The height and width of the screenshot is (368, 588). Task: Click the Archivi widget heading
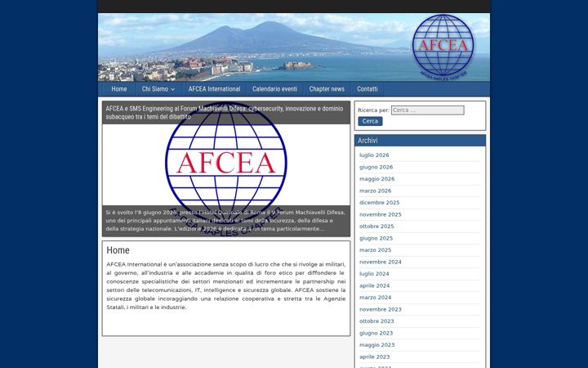(367, 141)
